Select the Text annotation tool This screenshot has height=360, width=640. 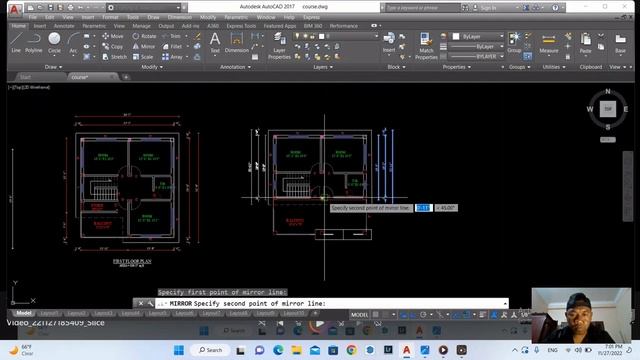coord(215,43)
